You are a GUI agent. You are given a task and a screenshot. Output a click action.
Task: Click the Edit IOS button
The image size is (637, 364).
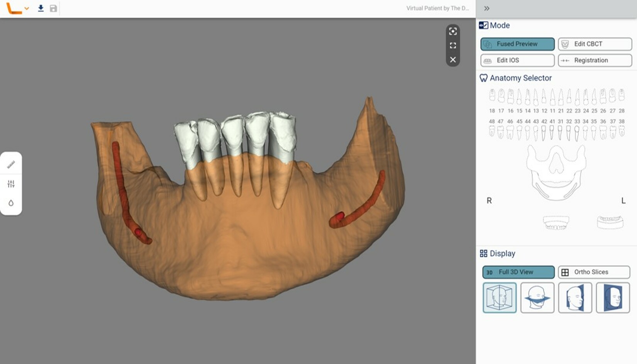coord(517,60)
